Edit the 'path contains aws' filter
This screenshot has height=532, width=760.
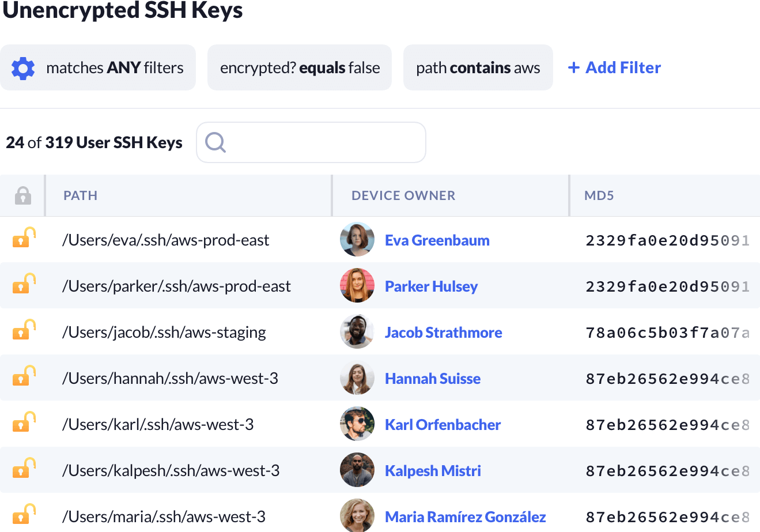(478, 68)
